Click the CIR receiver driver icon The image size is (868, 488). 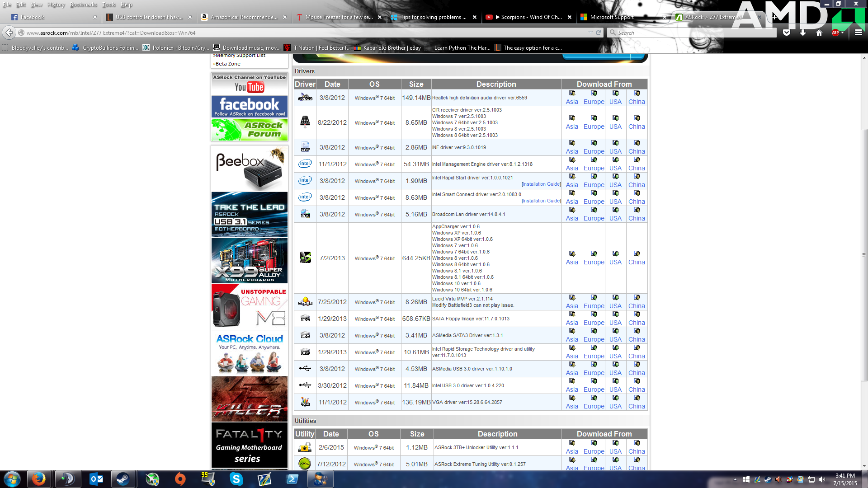(305, 122)
